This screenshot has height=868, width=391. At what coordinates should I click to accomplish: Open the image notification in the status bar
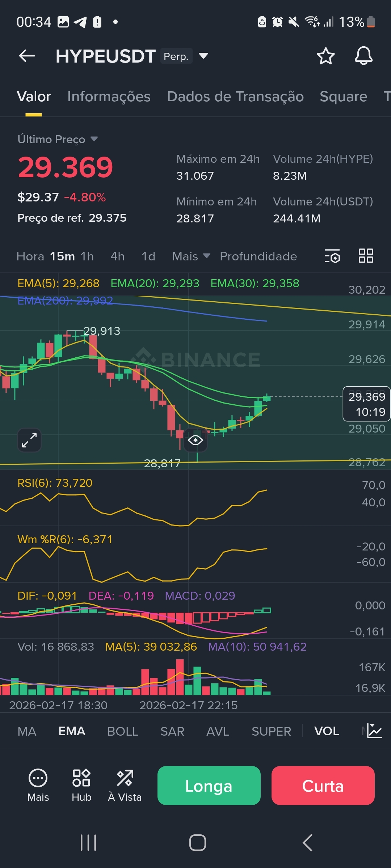(63, 22)
